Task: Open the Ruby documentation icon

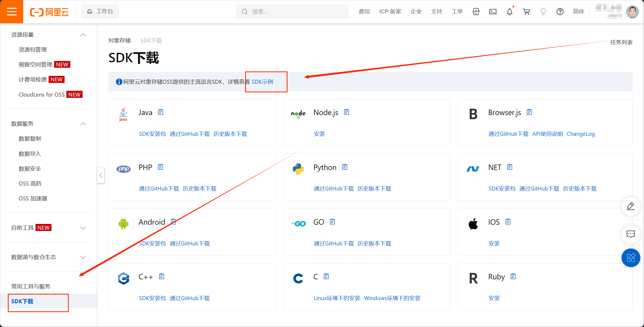Action: point(513,276)
